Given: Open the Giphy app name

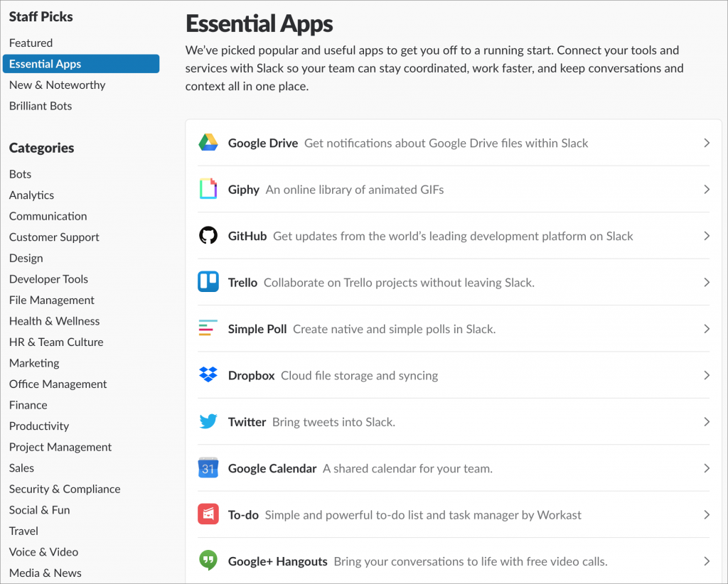Looking at the screenshot, I should coord(243,190).
